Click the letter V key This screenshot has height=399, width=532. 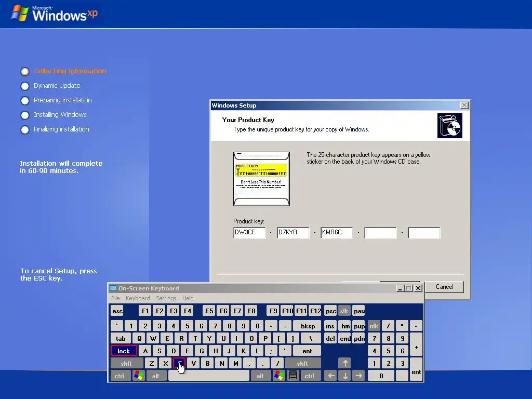pos(193,363)
